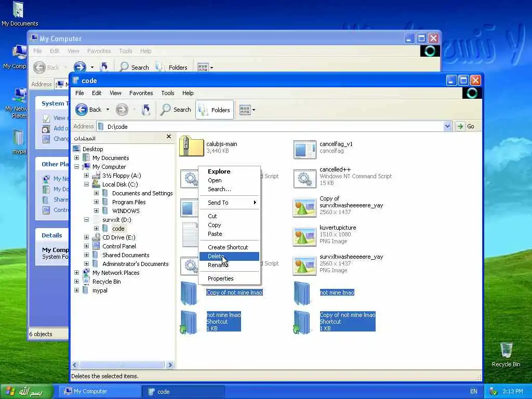Select Control Panel in the folder tree

coord(119,246)
